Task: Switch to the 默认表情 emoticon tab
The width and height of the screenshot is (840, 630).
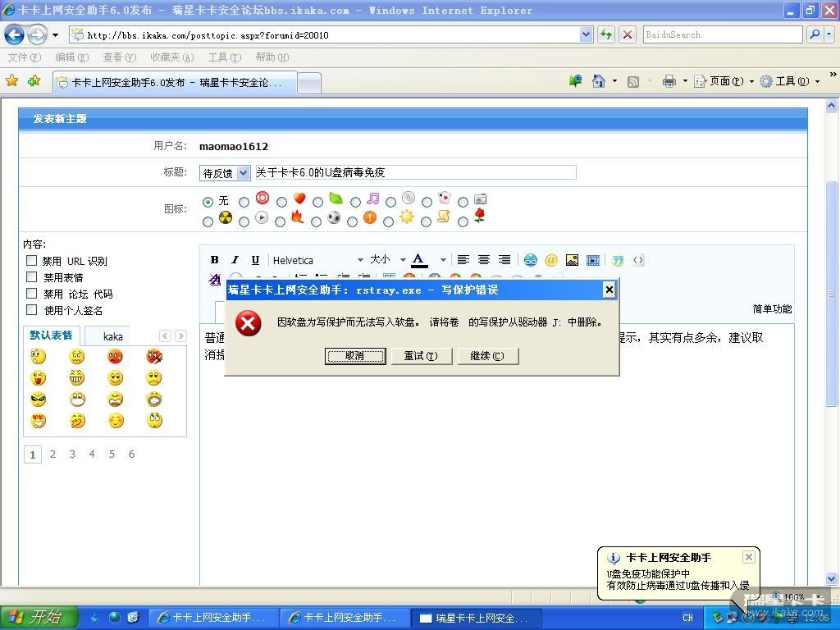Action: (51, 336)
